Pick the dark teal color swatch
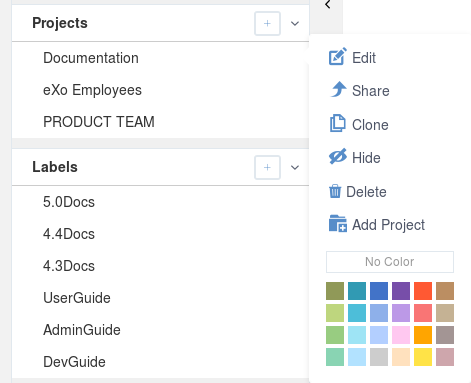The height and width of the screenshot is (383, 471). (x=357, y=291)
